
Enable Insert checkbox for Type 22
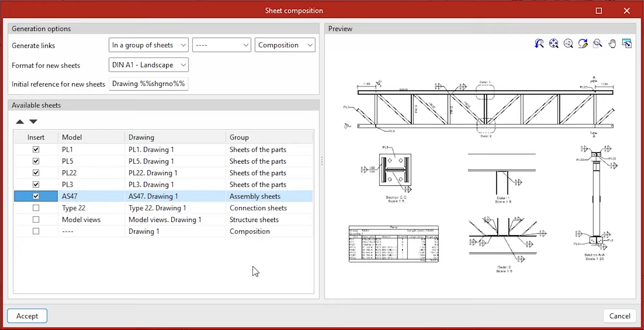pyautogui.click(x=36, y=208)
